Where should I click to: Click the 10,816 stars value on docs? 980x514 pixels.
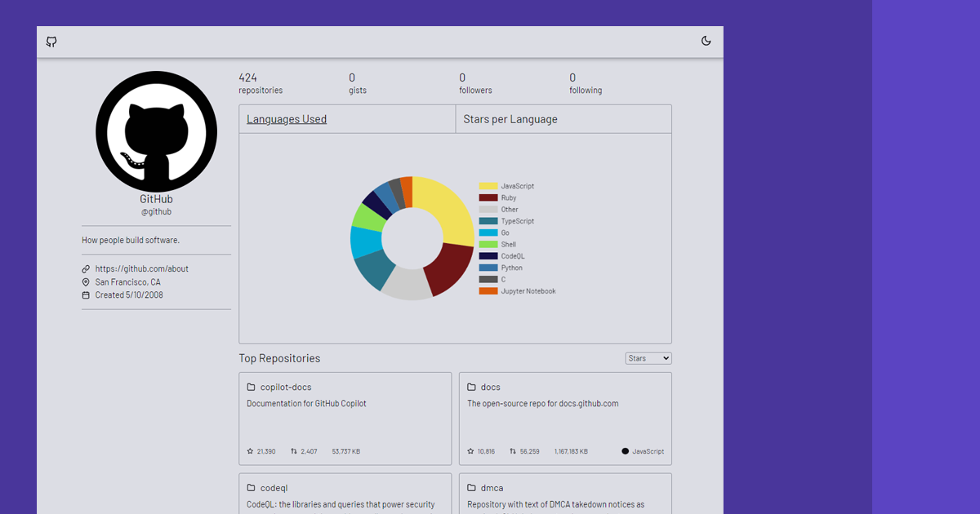(486, 451)
